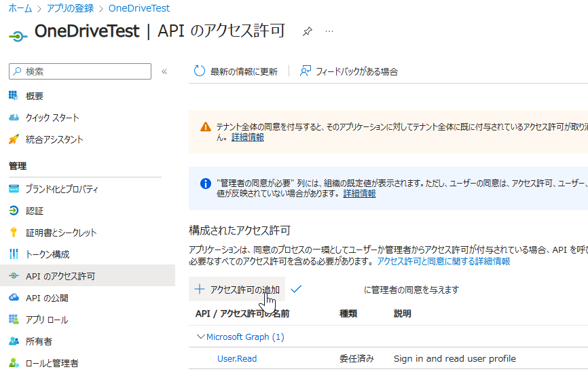Open OneDriveTest breadcrumb link
The width and height of the screenshot is (588, 378).
pos(139,8)
